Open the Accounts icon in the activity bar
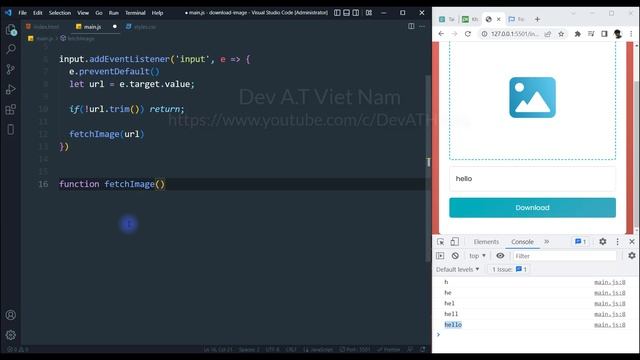This screenshot has width=640, height=360. (11, 315)
